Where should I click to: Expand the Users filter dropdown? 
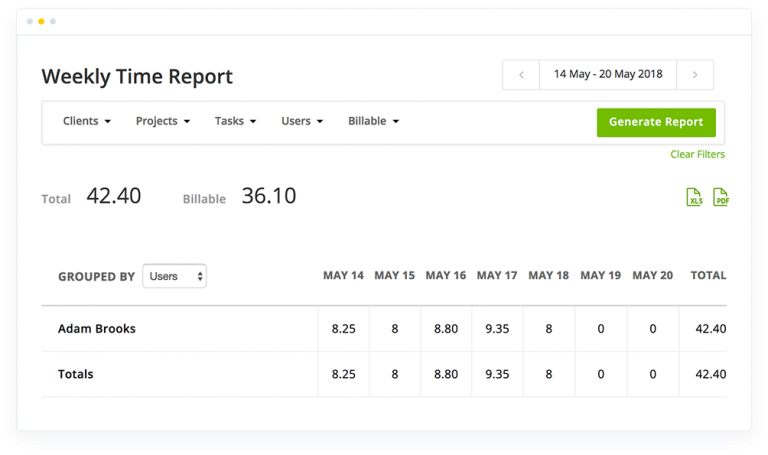[302, 121]
